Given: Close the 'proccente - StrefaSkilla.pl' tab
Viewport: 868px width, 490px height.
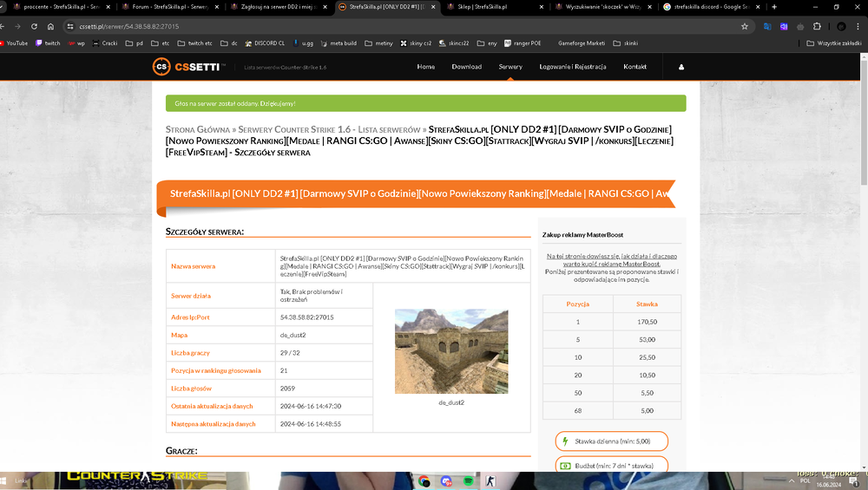Looking at the screenshot, I should 108,7.
